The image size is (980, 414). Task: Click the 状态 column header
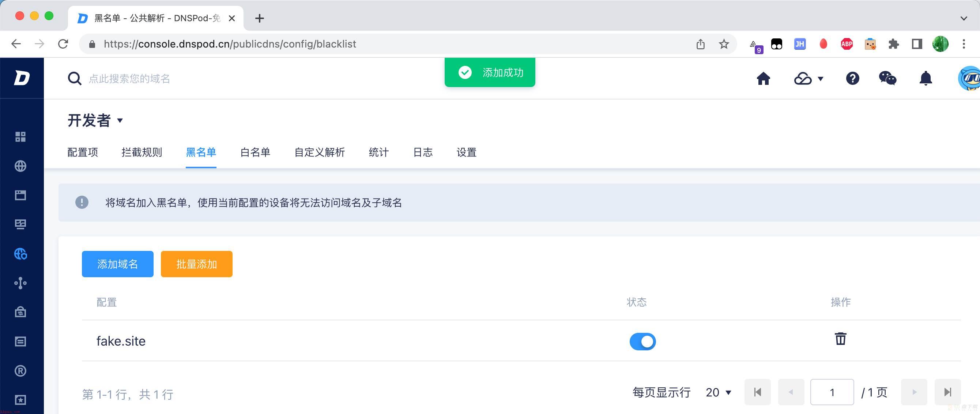coord(637,302)
